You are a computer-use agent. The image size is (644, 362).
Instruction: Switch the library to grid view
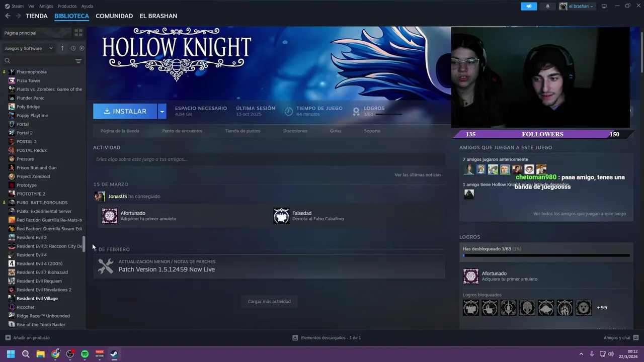(78, 33)
